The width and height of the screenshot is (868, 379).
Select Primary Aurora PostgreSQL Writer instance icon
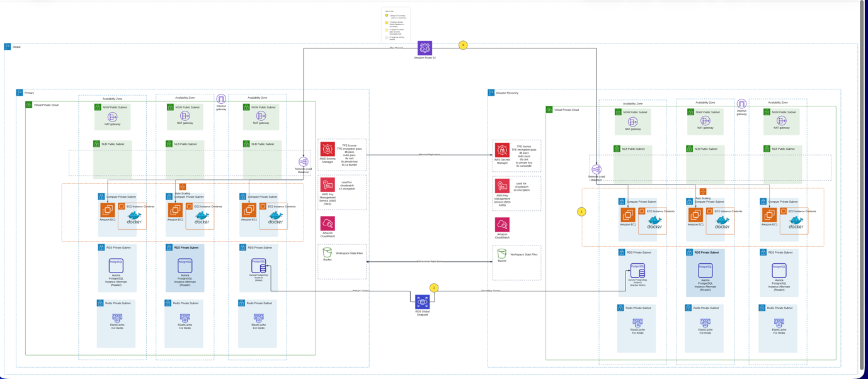[259, 266]
